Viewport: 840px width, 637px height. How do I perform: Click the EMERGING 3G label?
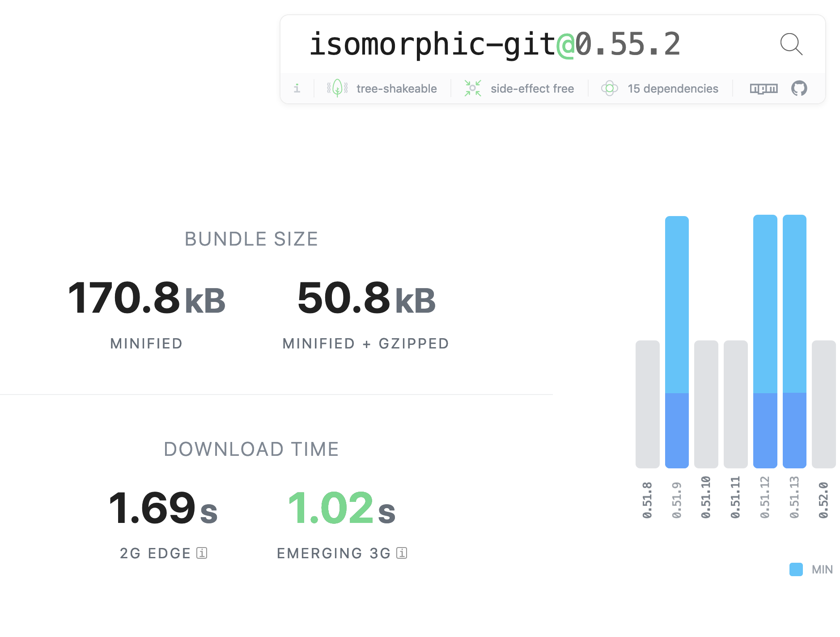[334, 553]
